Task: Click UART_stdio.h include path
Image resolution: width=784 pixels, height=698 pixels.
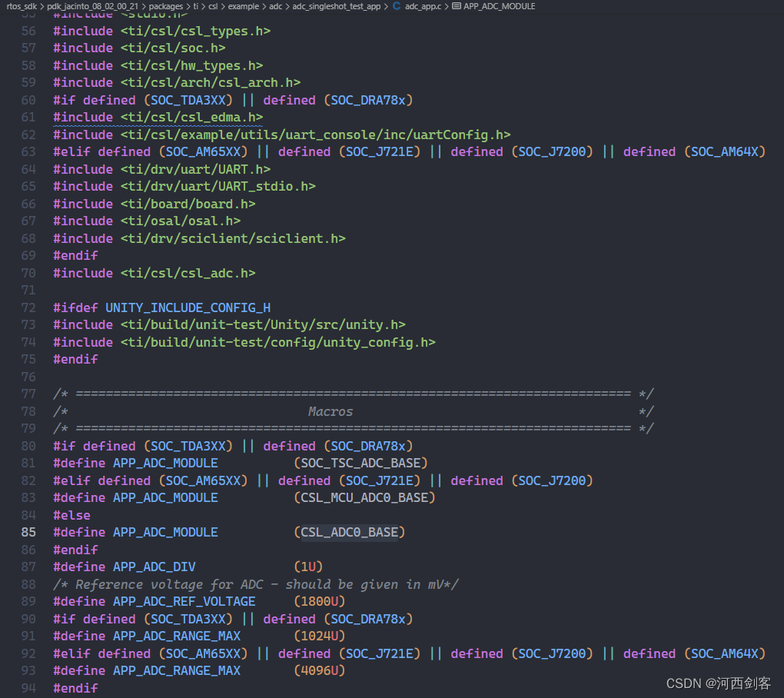Action: (x=218, y=187)
